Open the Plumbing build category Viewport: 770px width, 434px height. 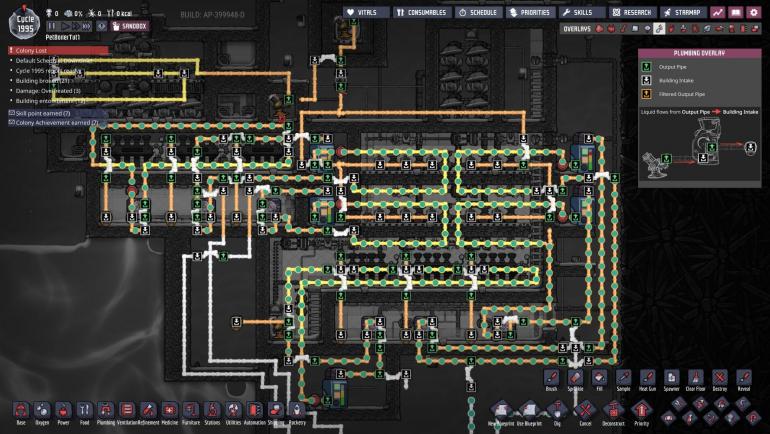coord(106,410)
